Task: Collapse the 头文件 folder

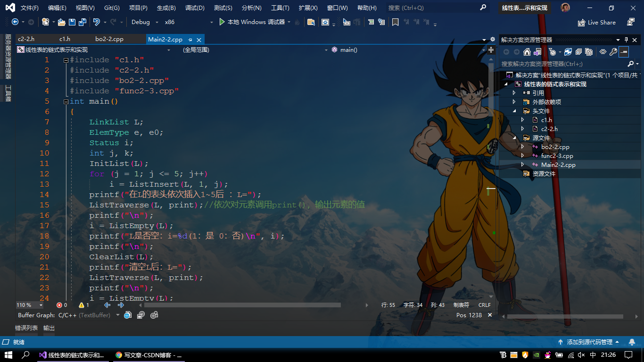Action: 514,111
